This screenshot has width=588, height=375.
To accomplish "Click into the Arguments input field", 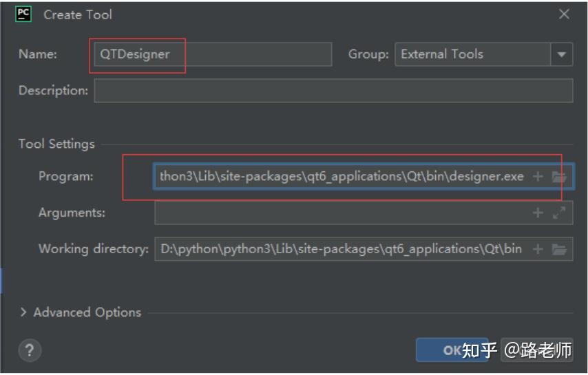I will coord(341,213).
